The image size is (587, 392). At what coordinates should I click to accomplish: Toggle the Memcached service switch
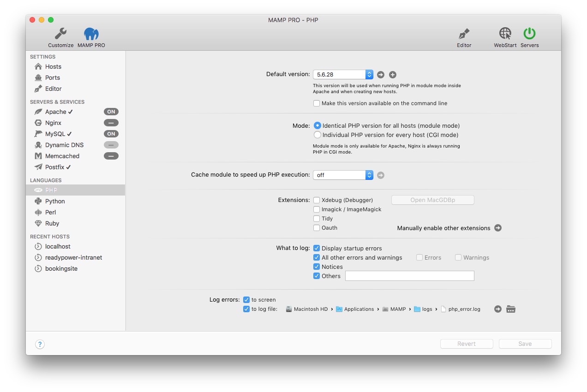pos(111,156)
